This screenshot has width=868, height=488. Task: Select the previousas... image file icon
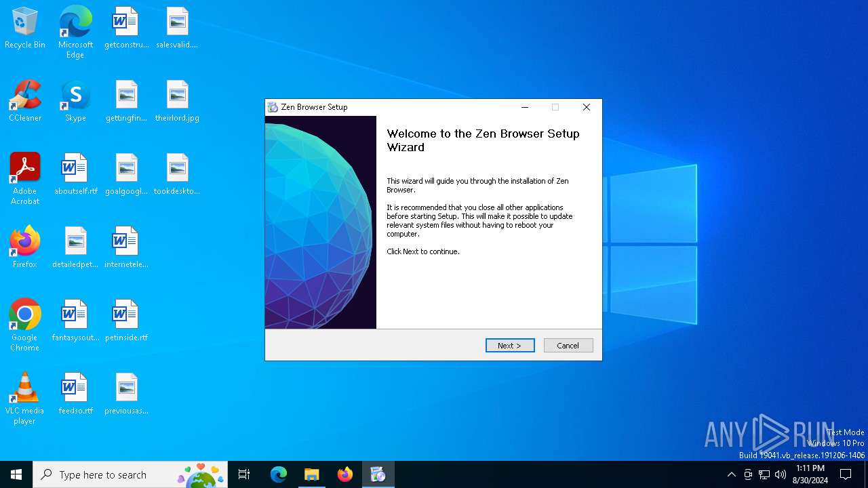(126, 394)
